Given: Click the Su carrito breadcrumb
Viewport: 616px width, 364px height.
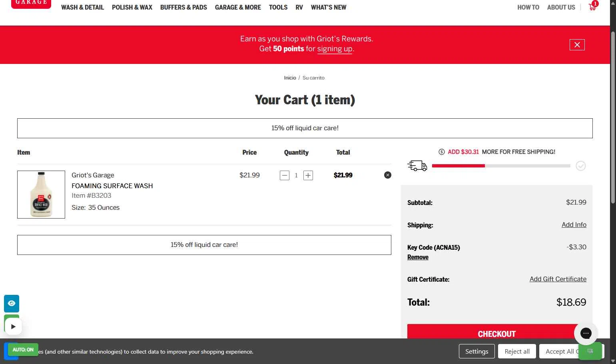Looking at the screenshot, I should click(313, 78).
